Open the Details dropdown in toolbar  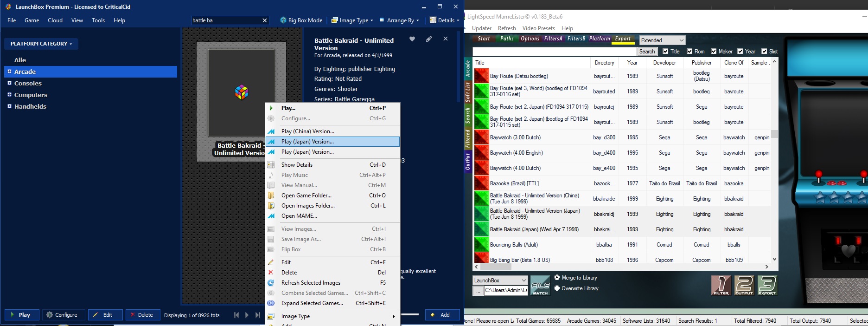point(444,20)
